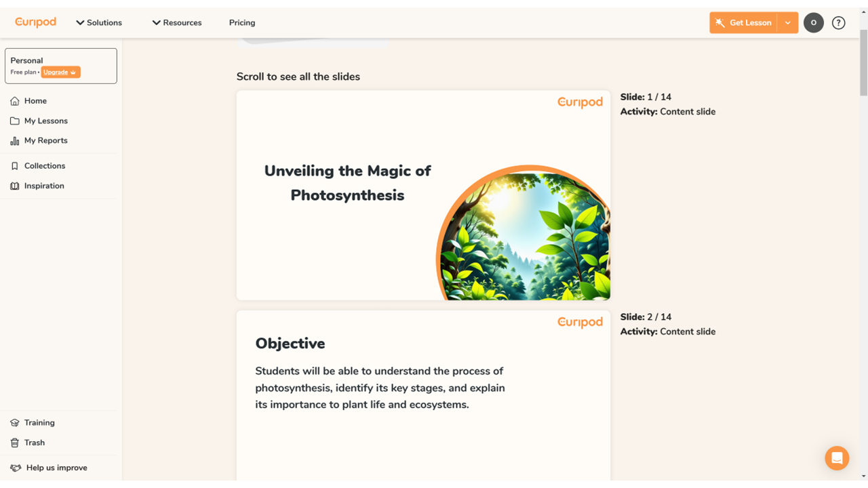Click the Curipod logo in header

point(36,22)
